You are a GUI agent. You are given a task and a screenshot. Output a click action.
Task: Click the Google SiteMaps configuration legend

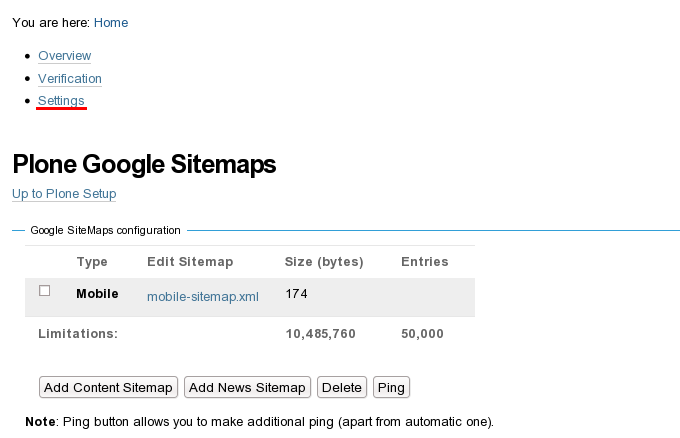click(105, 230)
